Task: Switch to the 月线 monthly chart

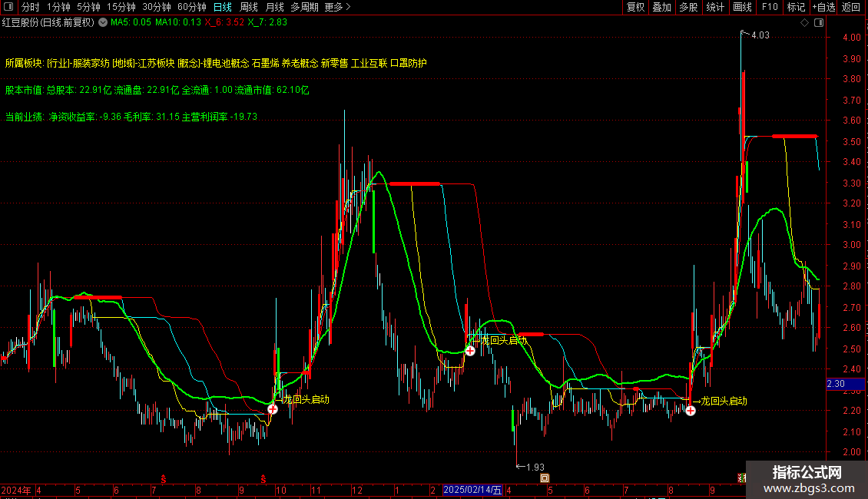Action: pos(274,7)
